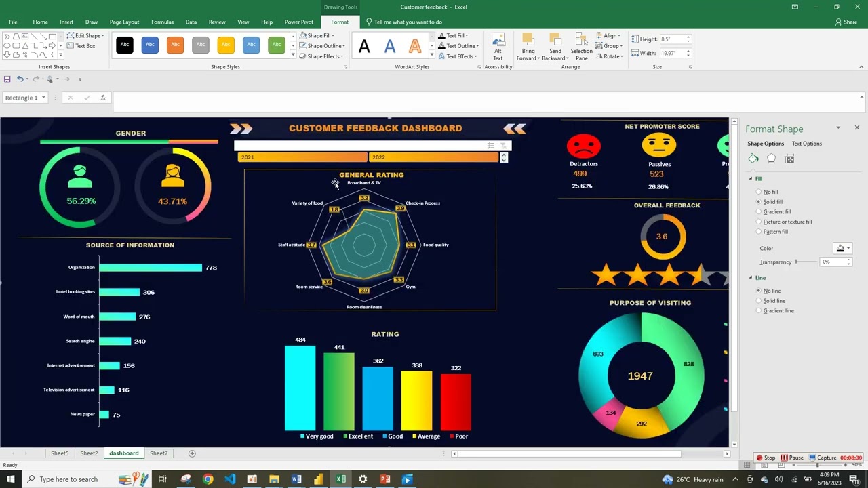Click the Windows Start button

pos(10,479)
